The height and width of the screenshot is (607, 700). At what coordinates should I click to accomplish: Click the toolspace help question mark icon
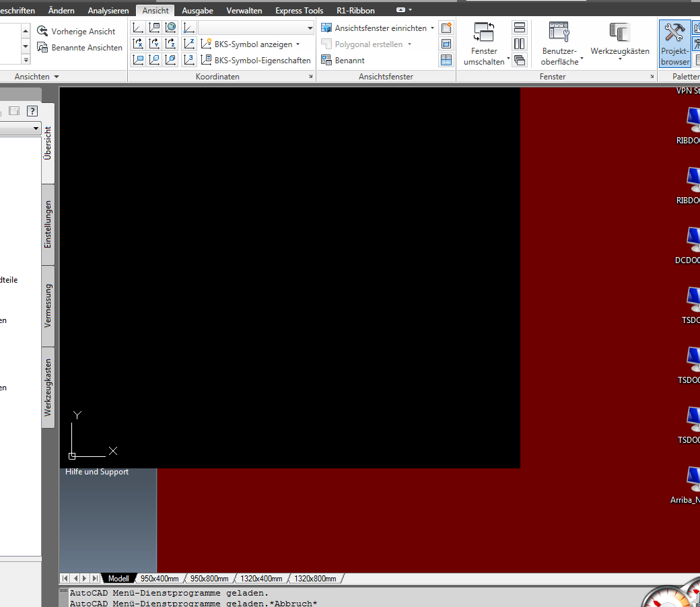[32, 111]
